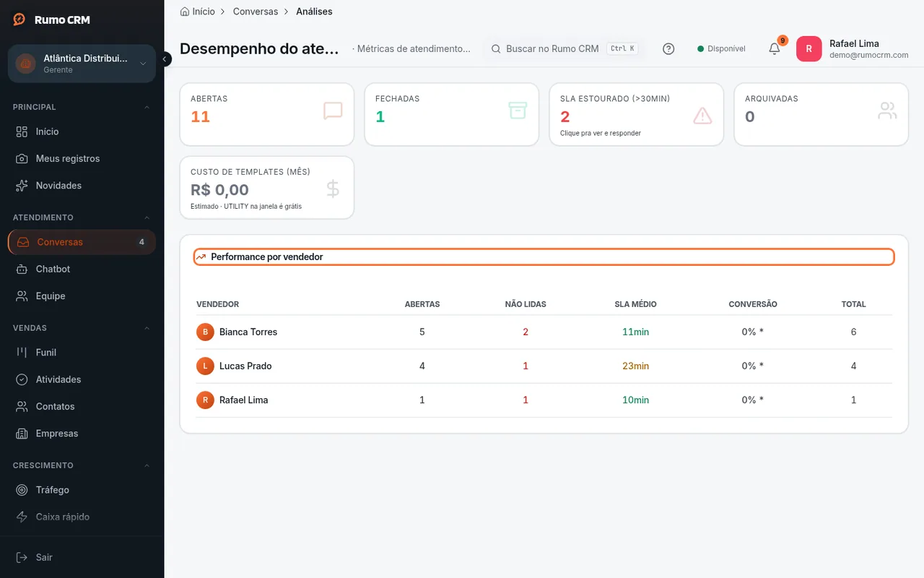The height and width of the screenshot is (578, 924).
Task: Open the Atlântica Distribui... workspace dropdown
Action: click(x=82, y=64)
